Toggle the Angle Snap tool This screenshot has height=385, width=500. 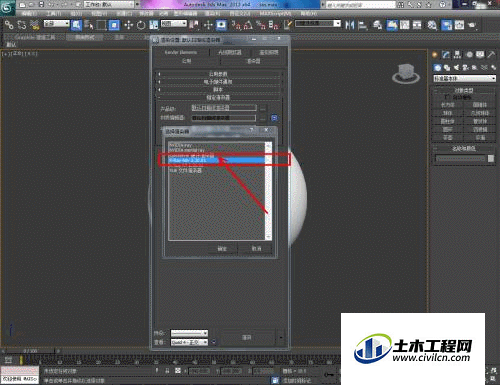pyautogui.click(x=248, y=25)
